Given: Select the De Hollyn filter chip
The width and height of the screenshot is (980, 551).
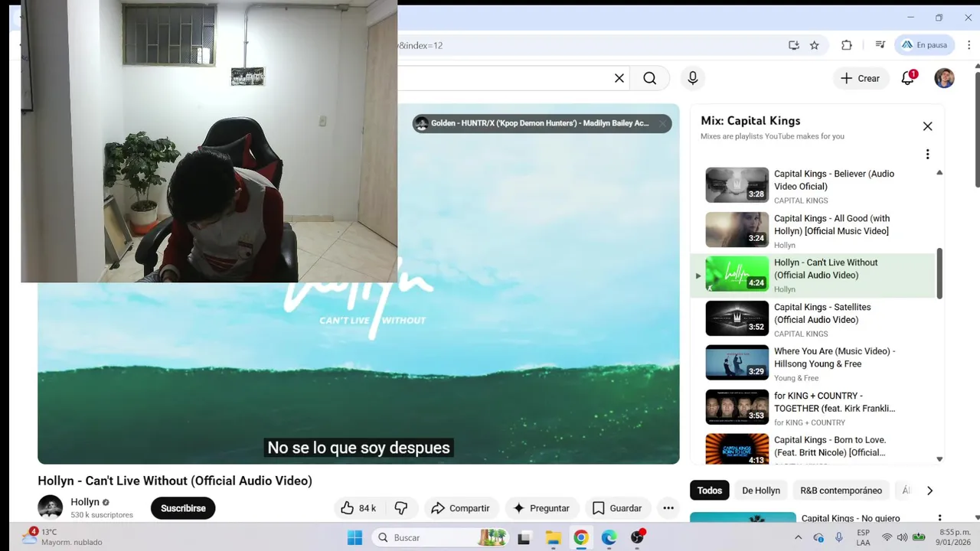Looking at the screenshot, I should 761,491.
